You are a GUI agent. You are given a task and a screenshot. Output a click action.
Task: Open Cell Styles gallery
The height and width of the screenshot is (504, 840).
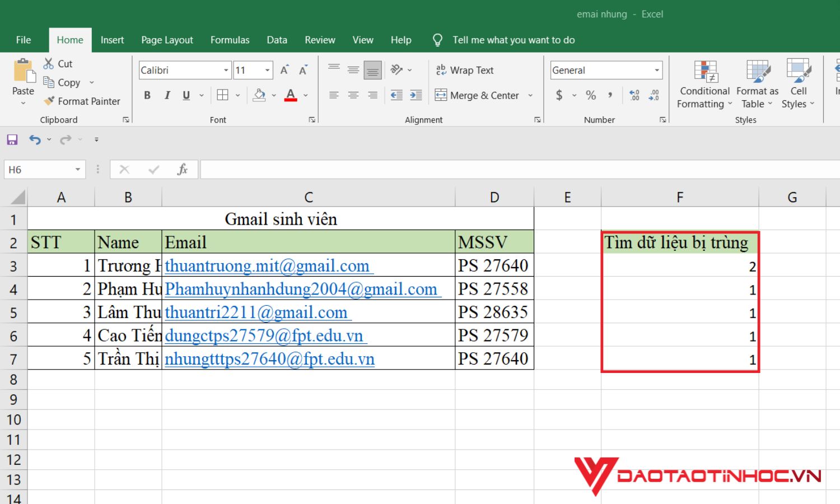tap(798, 84)
